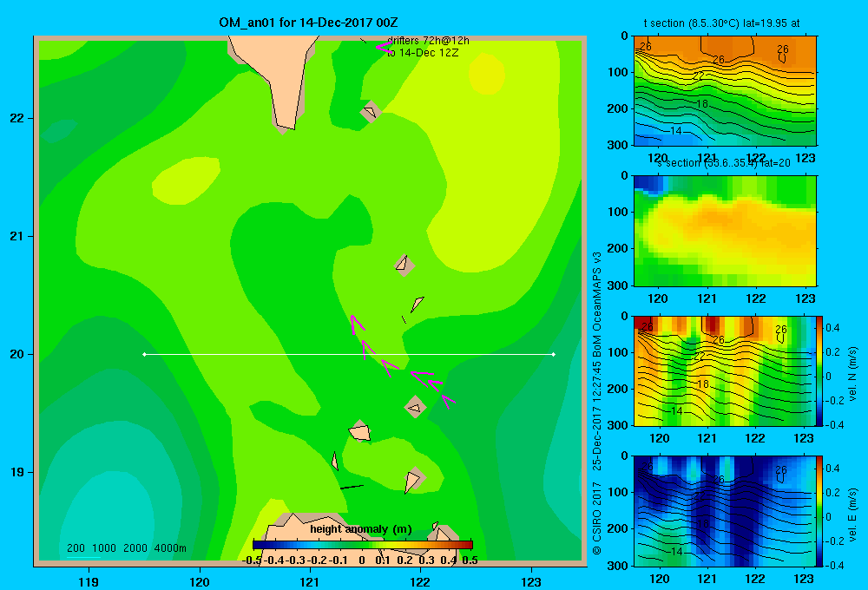Click the map title 'OM_an01 for 14-Dec-2017 00Z'
Image resolution: width=868 pixels, height=590 pixels.
[x=308, y=23]
